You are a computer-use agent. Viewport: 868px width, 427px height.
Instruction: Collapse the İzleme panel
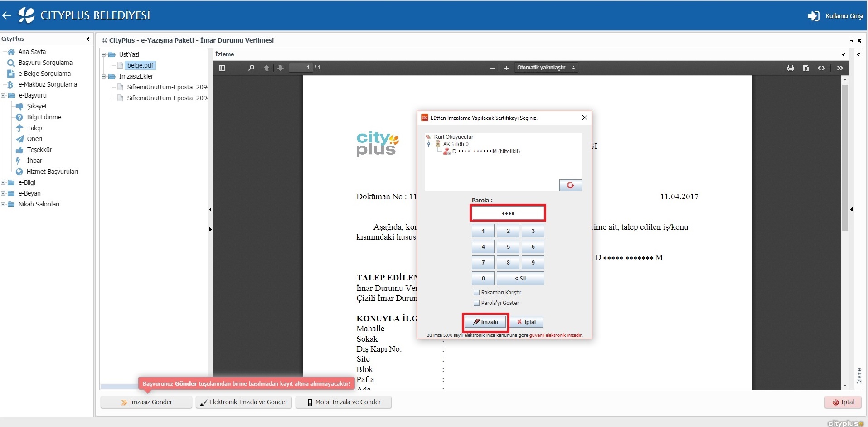tap(844, 54)
